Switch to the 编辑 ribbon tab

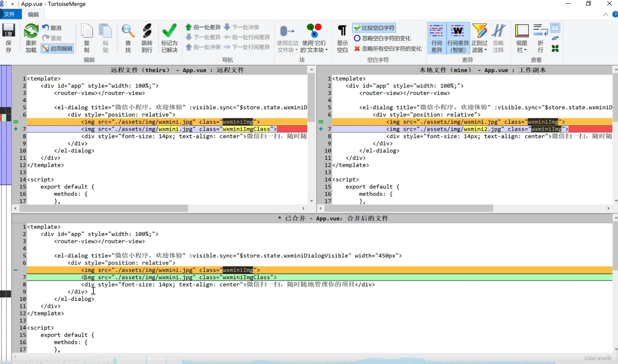pos(33,14)
